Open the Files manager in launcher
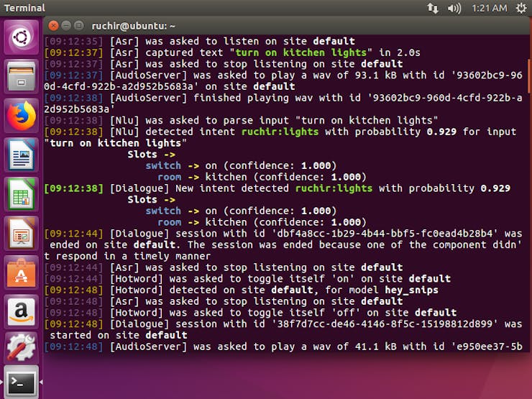The image size is (532, 399). click(x=21, y=76)
